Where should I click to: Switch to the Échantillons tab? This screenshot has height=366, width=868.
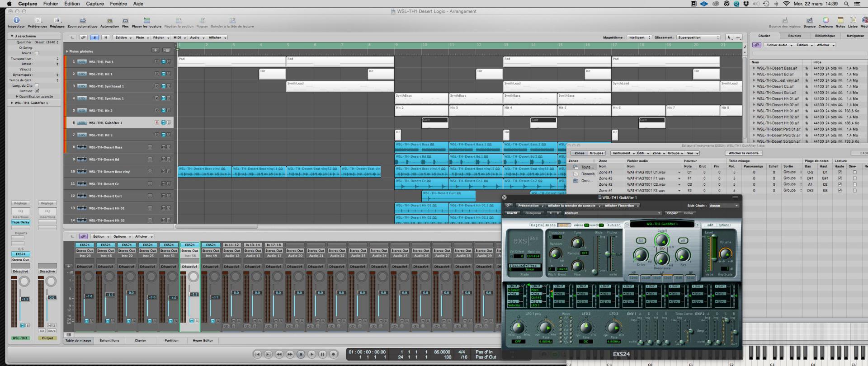pyautogui.click(x=109, y=340)
